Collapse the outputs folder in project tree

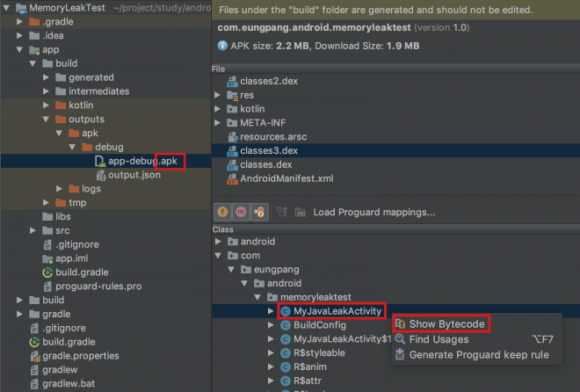47,119
